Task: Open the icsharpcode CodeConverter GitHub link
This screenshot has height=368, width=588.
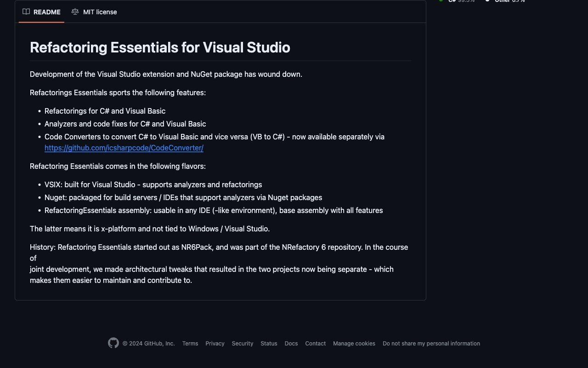Action: click(124, 148)
